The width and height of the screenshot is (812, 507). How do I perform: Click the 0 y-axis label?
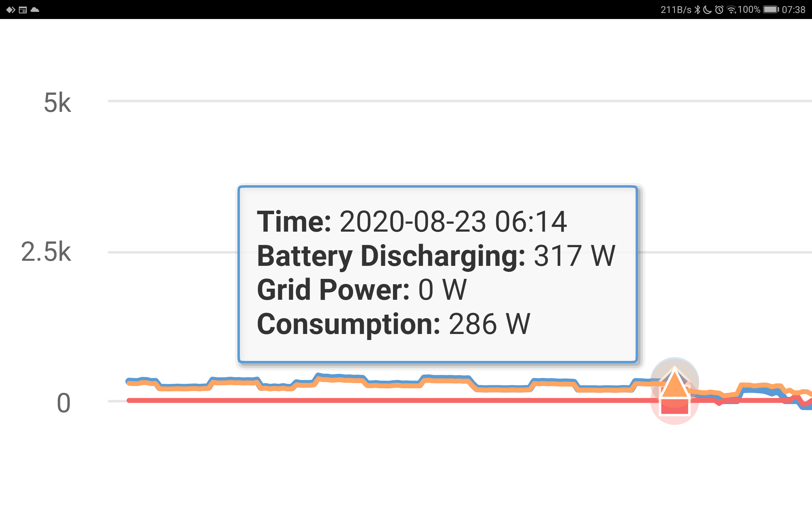coord(64,403)
